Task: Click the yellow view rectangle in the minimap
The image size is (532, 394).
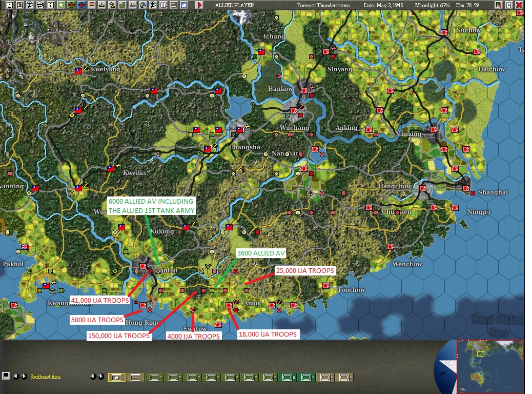Action: pos(481,354)
